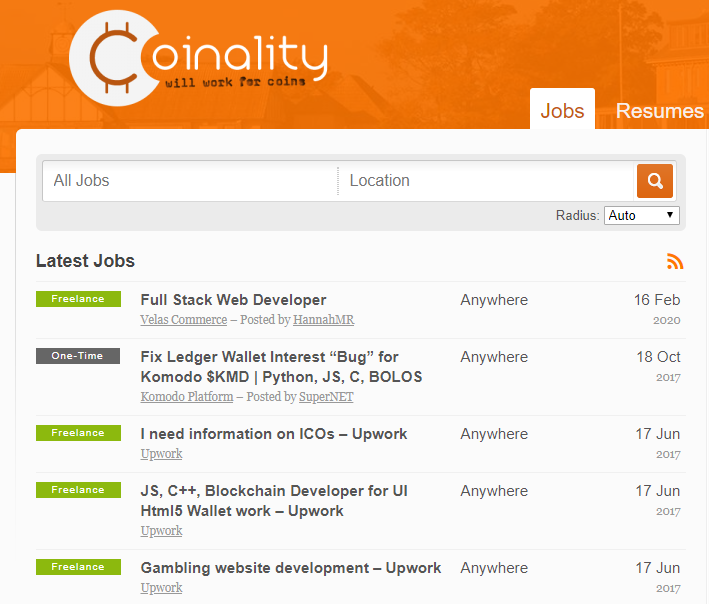
Task: Click Freelance badge beside Full Stack job
Action: [78, 299]
